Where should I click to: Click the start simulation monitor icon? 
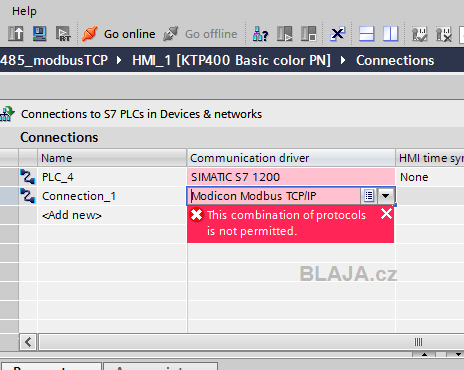pyautogui.click(x=40, y=34)
